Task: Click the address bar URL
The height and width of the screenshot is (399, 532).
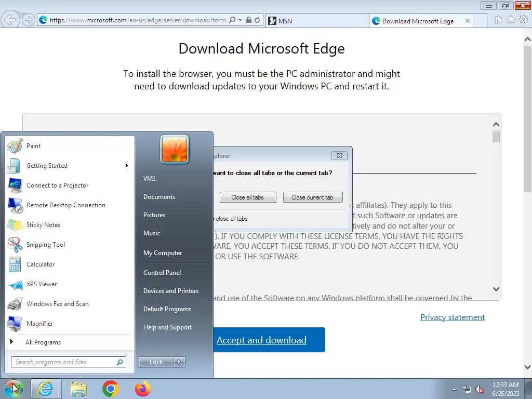Action: pyautogui.click(x=137, y=20)
